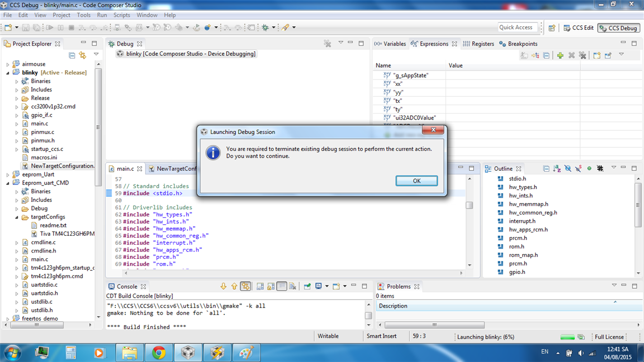Check the launch progress bar in the status bar

click(571, 336)
